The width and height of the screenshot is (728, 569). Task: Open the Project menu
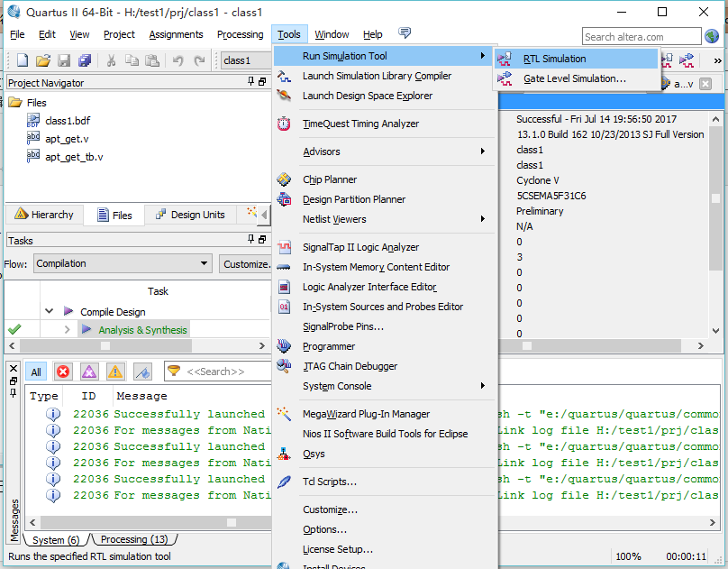(119, 34)
